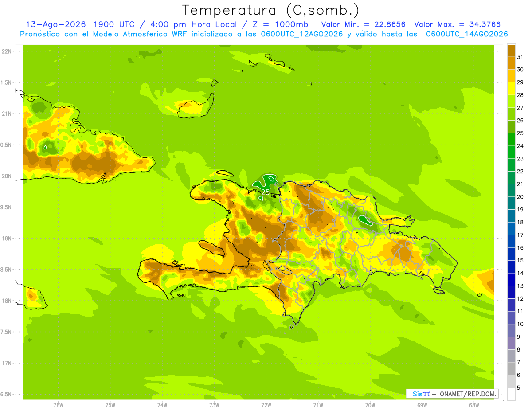This screenshot has height=411, width=532.
Task: Pick color band between 27 and 28
Action: [x=511, y=102]
